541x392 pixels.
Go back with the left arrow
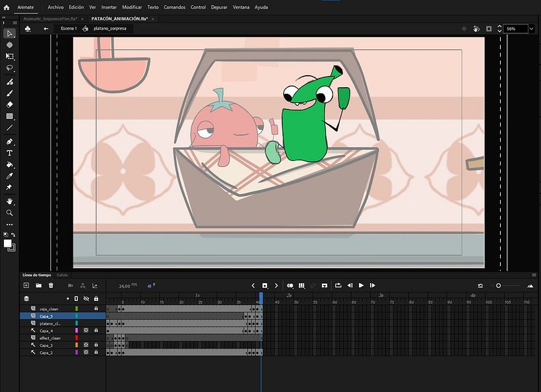click(x=46, y=28)
